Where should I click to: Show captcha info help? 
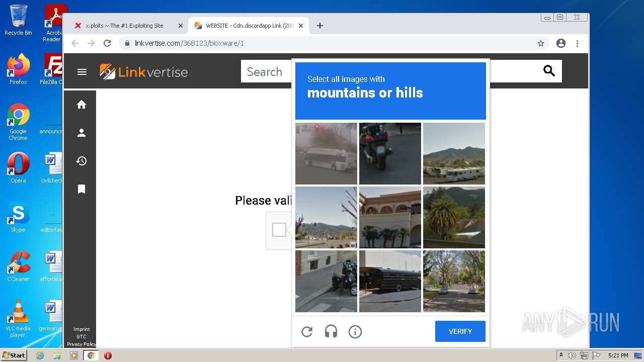click(x=355, y=332)
